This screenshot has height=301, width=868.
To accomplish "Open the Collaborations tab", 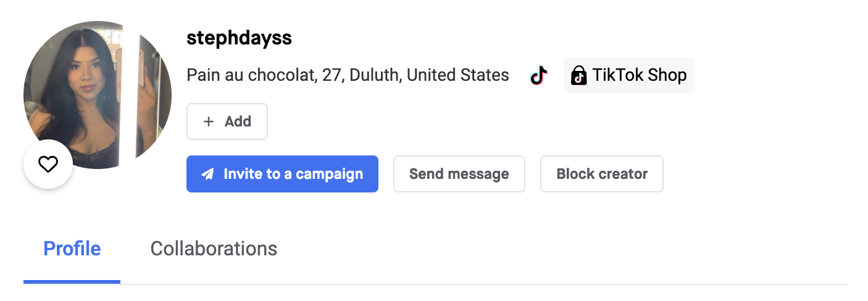I will tap(214, 249).
